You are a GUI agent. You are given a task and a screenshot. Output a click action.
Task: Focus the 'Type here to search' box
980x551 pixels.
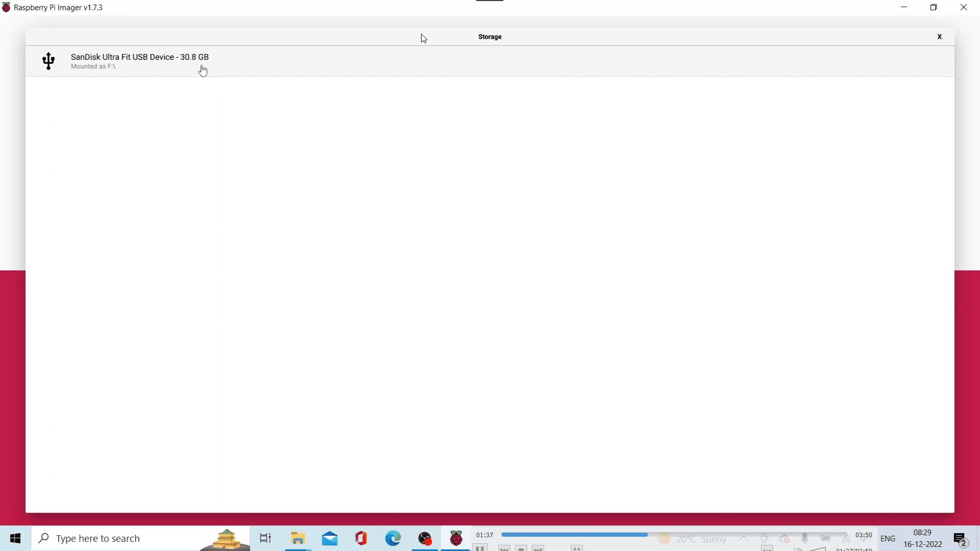(x=141, y=538)
